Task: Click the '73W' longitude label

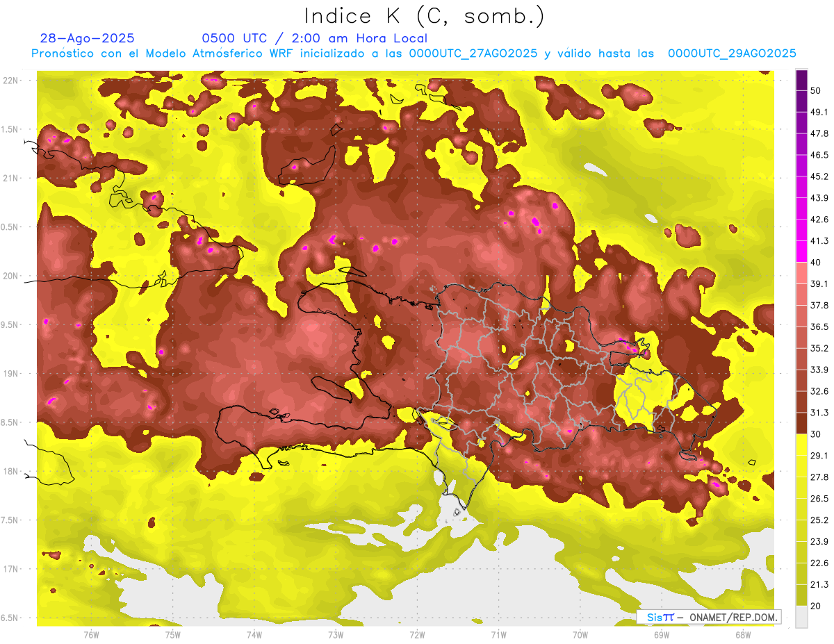Action: click(x=335, y=634)
